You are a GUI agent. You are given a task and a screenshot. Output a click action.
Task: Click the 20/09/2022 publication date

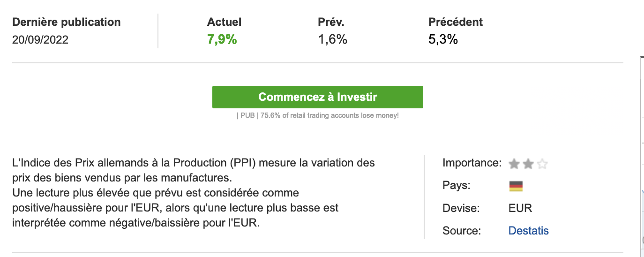tap(40, 40)
